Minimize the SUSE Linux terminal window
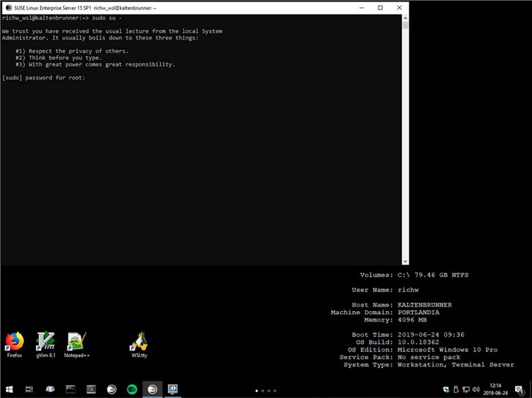532x398 pixels. 362,8
